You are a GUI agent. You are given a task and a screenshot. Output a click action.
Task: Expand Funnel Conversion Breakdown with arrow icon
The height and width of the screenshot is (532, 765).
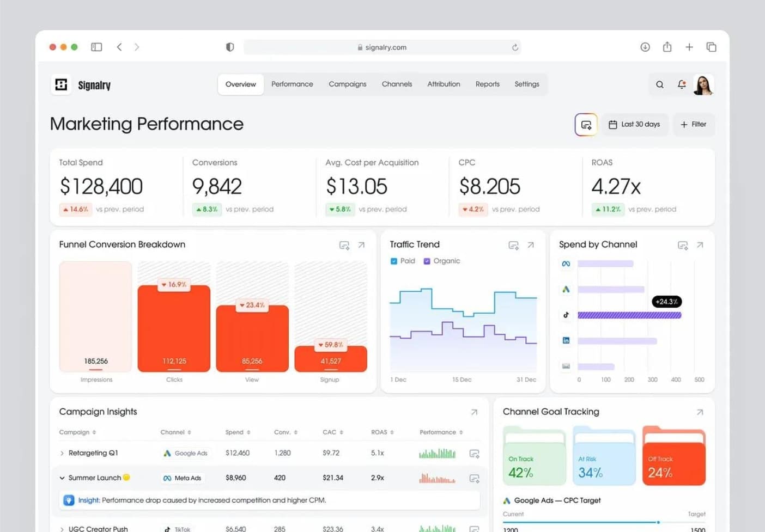361,245
